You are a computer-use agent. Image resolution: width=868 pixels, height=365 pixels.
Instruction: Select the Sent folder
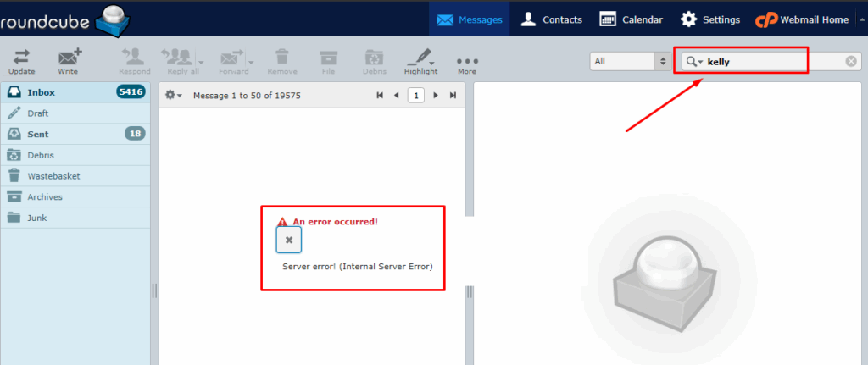[x=75, y=134]
